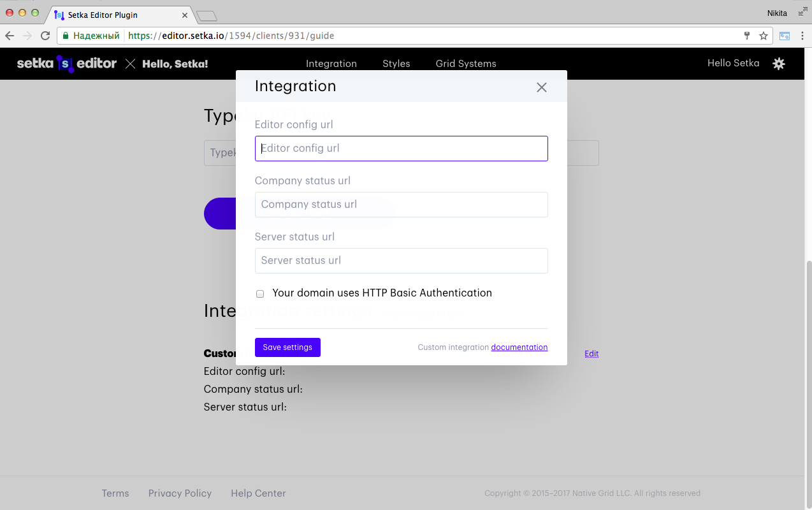Open Styles menu in top nav
Image resolution: width=812 pixels, height=510 pixels.
396,64
